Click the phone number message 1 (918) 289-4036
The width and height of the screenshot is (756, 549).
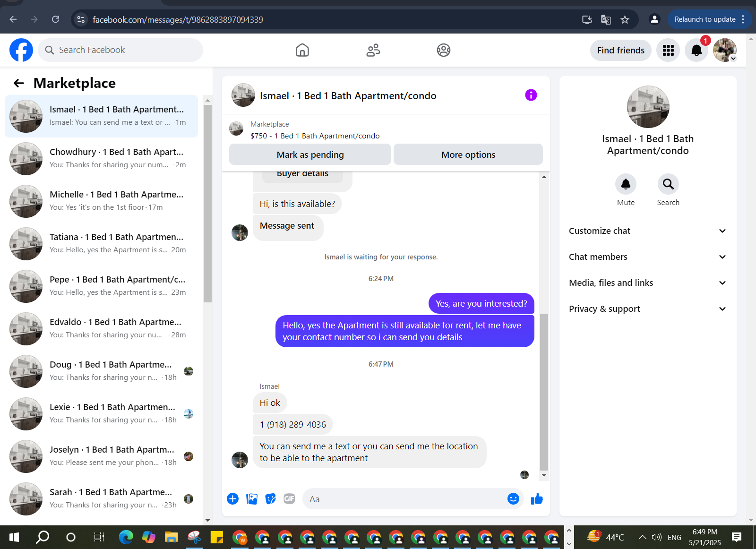(x=293, y=424)
